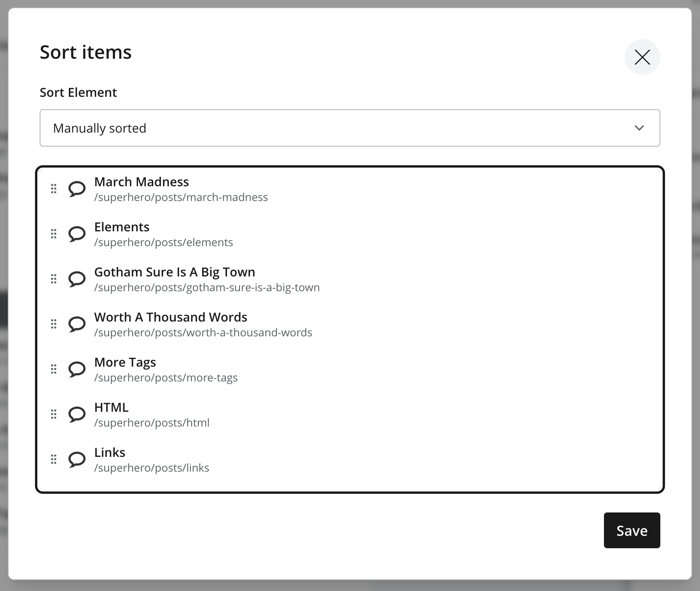Click path /superhero/posts/links
Viewport: 700px width, 591px height.
tap(152, 468)
